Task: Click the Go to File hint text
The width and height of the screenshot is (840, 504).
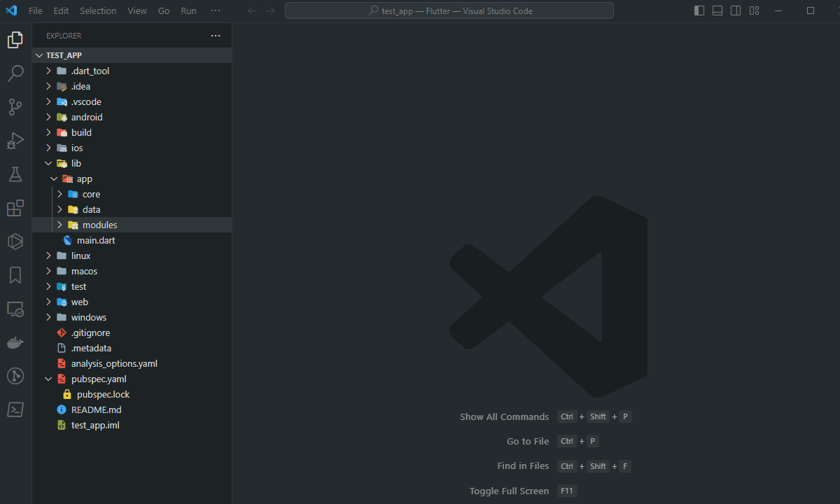Action: click(x=528, y=441)
